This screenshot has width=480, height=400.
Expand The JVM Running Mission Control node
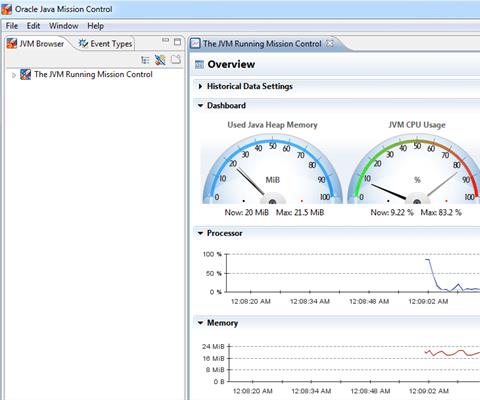[x=14, y=75]
